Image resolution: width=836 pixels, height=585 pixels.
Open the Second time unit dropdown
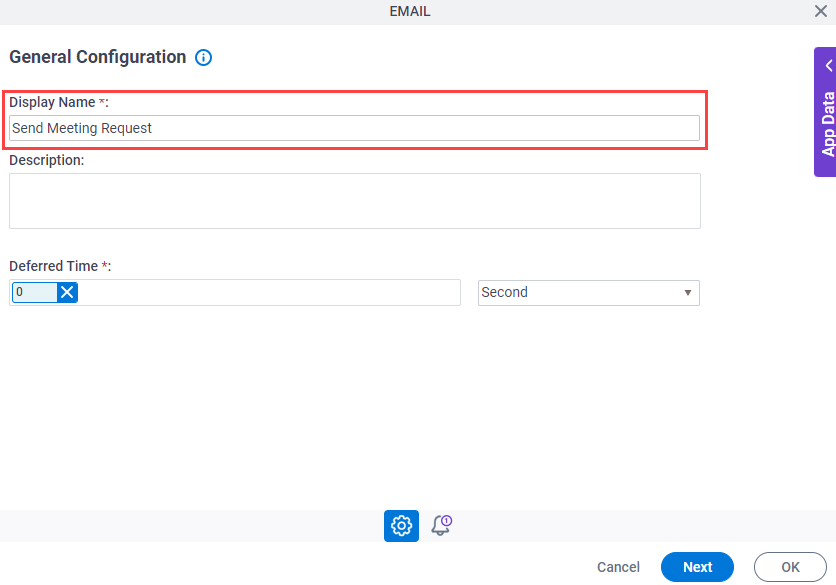(x=589, y=293)
